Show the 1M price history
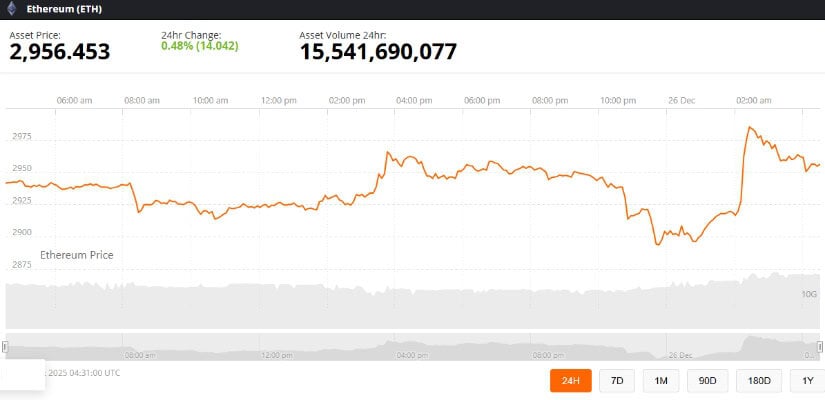 660,380
